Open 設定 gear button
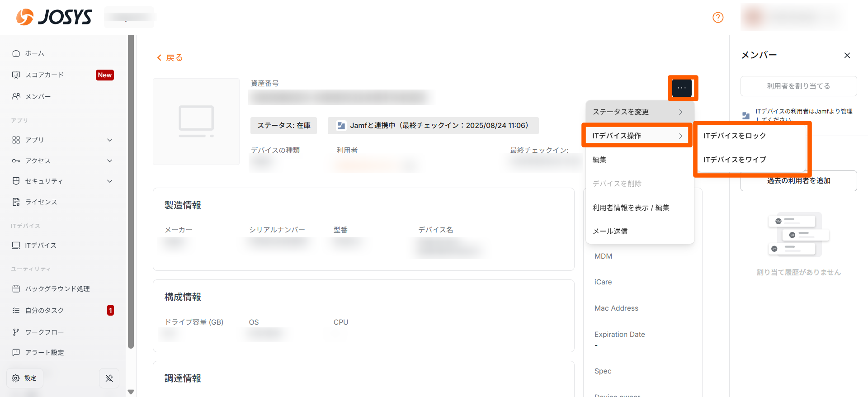 pyautogui.click(x=25, y=378)
